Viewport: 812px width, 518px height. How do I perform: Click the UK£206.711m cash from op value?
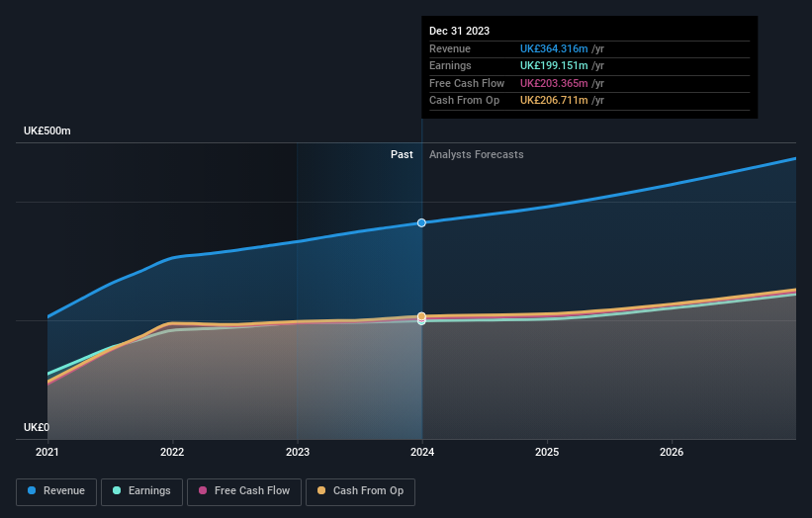pos(554,101)
